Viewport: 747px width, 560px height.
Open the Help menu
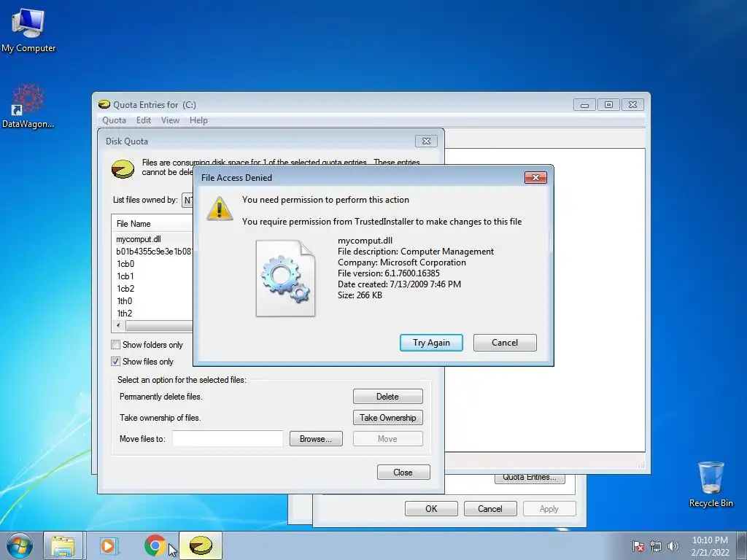198,120
